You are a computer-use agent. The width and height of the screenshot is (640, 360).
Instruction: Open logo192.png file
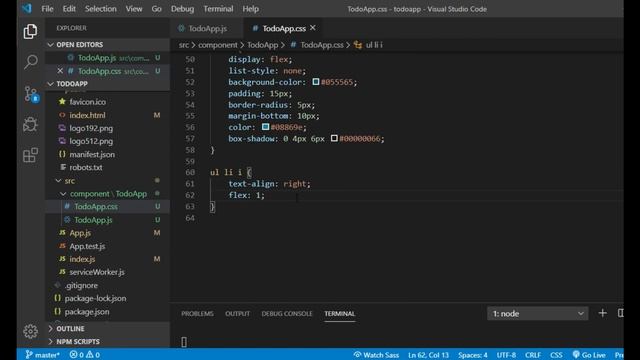[91, 128]
